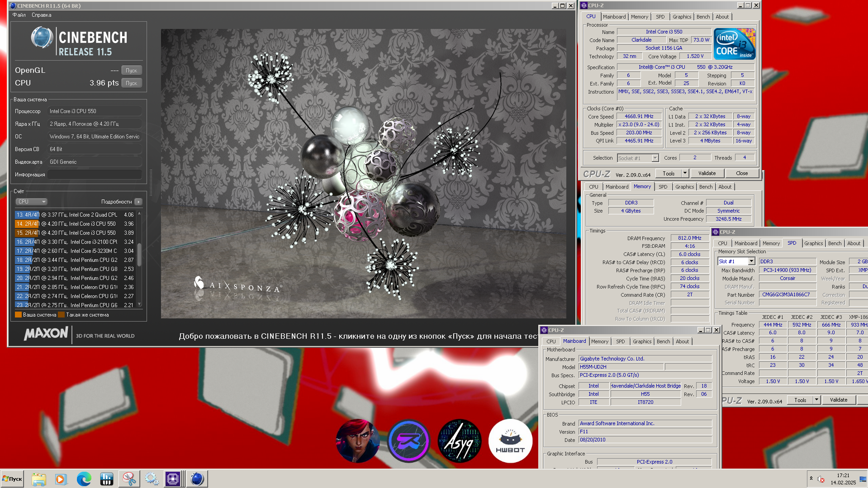Open details (Подробности) arrow button
Image resolution: width=868 pixels, height=488 pixels.
pyautogui.click(x=138, y=202)
